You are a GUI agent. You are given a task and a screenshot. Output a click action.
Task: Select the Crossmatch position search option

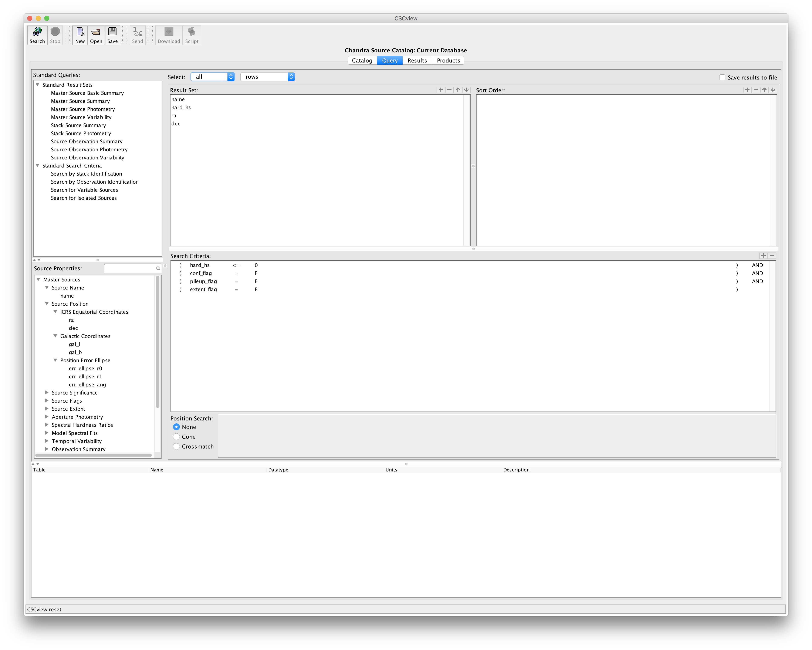coord(176,447)
